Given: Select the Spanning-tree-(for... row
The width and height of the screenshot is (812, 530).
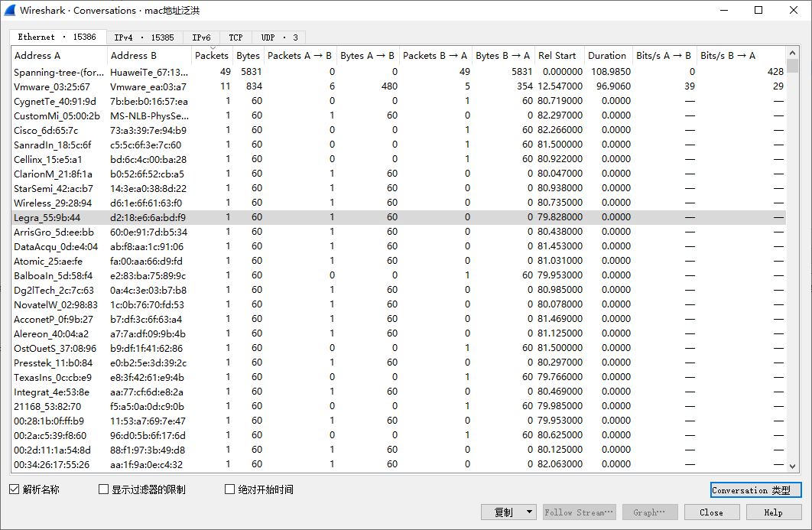Looking at the screenshot, I should click(398, 72).
